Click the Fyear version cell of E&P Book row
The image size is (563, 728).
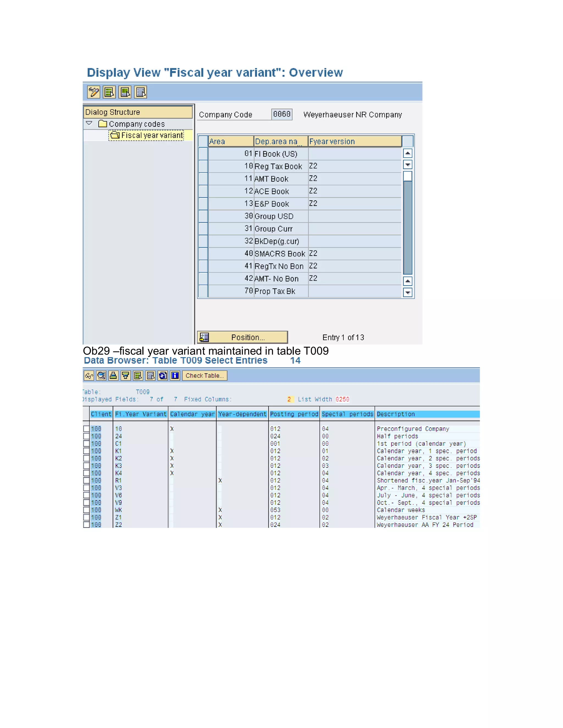[x=355, y=204]
